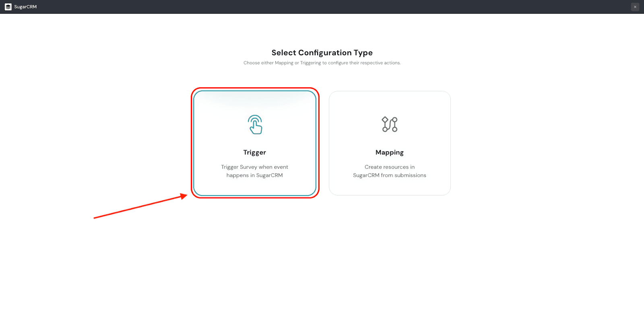The height and width of the screenshot is (331, 644).
Task: Click "Trigger Survey when event" text line
Action: (254, 167)
